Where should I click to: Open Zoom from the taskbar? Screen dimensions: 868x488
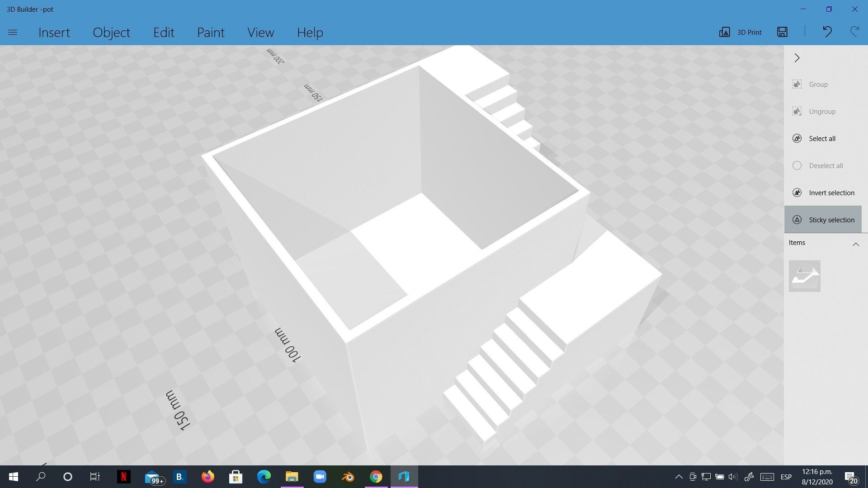(320, 477)
